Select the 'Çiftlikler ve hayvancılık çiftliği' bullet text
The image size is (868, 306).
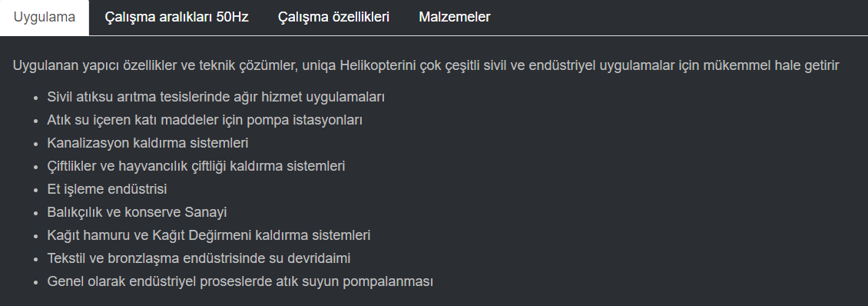pyautogui.click(x=196, y=166)
